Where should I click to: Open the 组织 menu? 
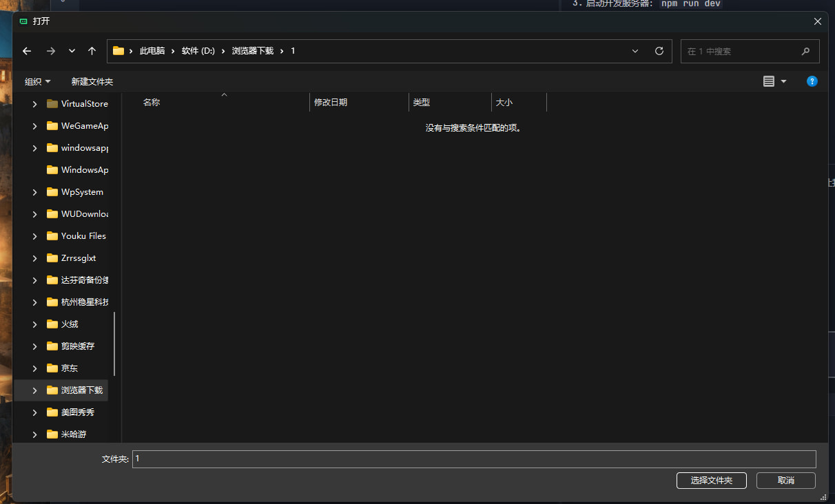37,81
